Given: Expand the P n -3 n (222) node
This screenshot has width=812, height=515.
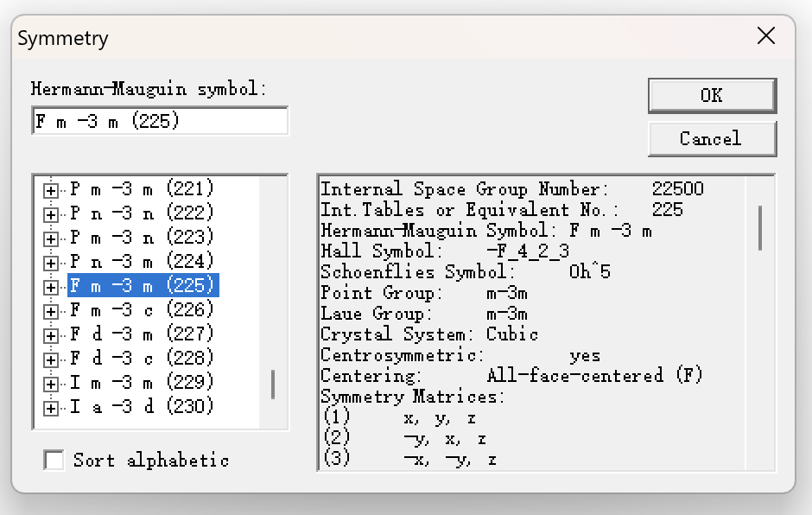Looking at the screenshot, I should (x=51, y=213).
